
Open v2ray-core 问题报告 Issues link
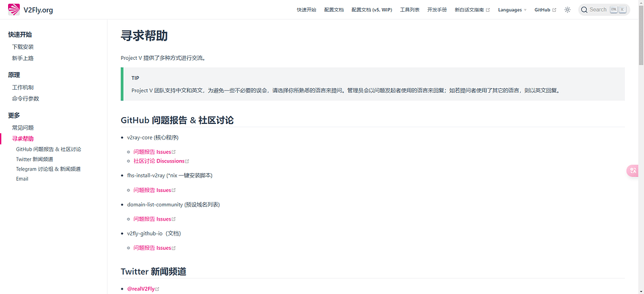click(154, 152)
